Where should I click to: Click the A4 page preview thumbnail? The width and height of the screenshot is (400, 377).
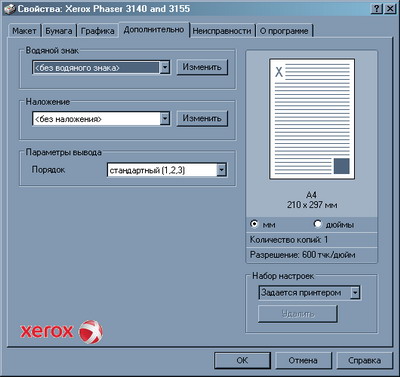(312, 119)
